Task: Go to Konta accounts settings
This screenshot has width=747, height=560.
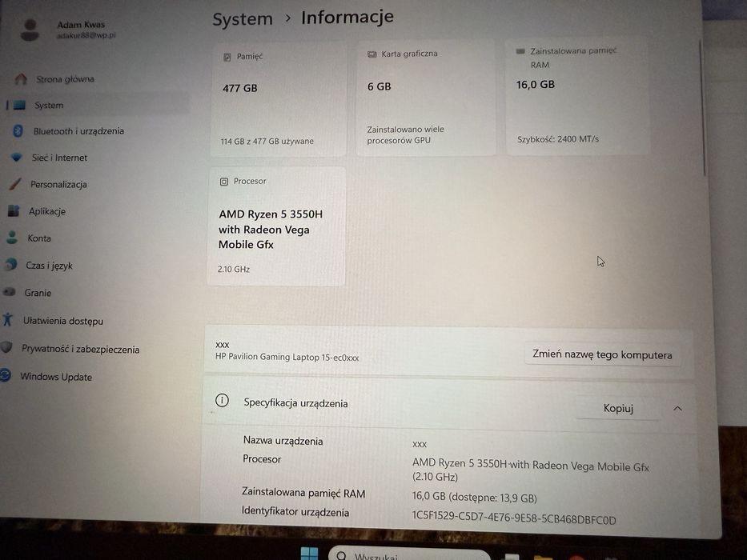Action: (x=38, y=238)
